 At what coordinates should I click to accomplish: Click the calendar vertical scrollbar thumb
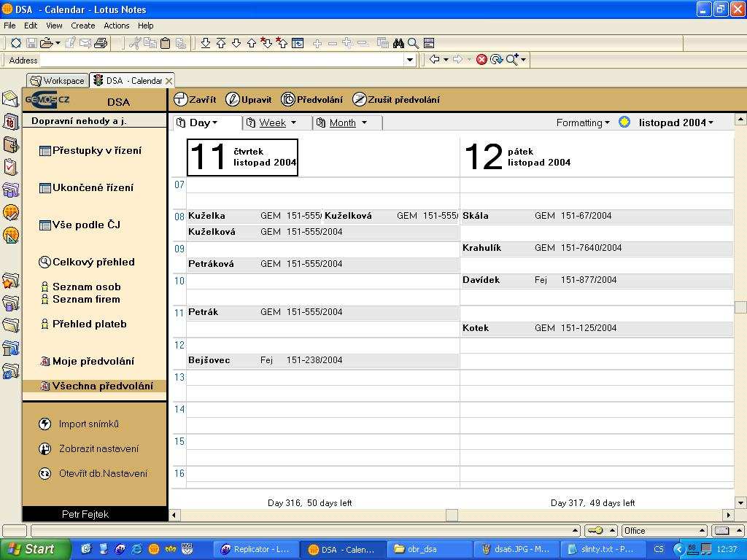(x=740, y=307)
